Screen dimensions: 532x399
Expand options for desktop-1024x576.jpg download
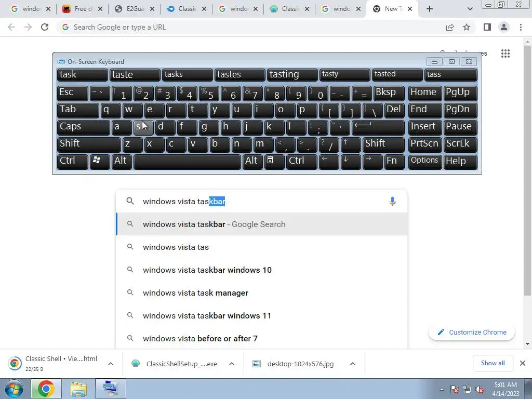coord(353,364)
